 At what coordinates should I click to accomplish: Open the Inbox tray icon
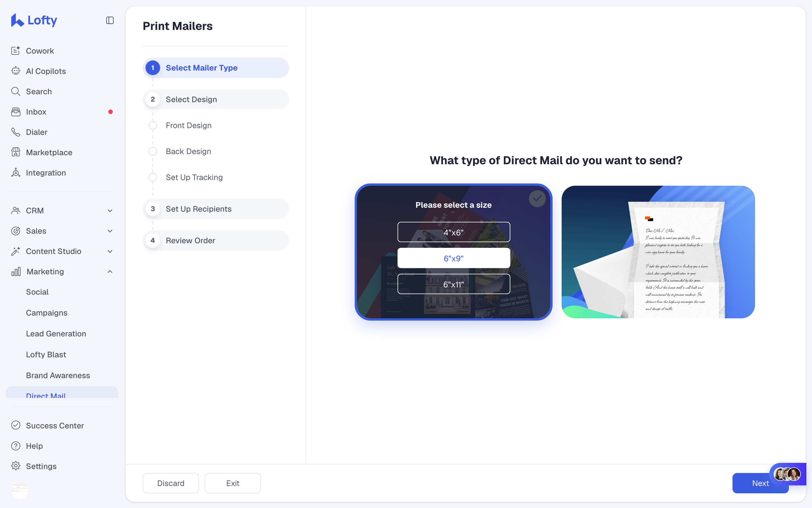16,112
